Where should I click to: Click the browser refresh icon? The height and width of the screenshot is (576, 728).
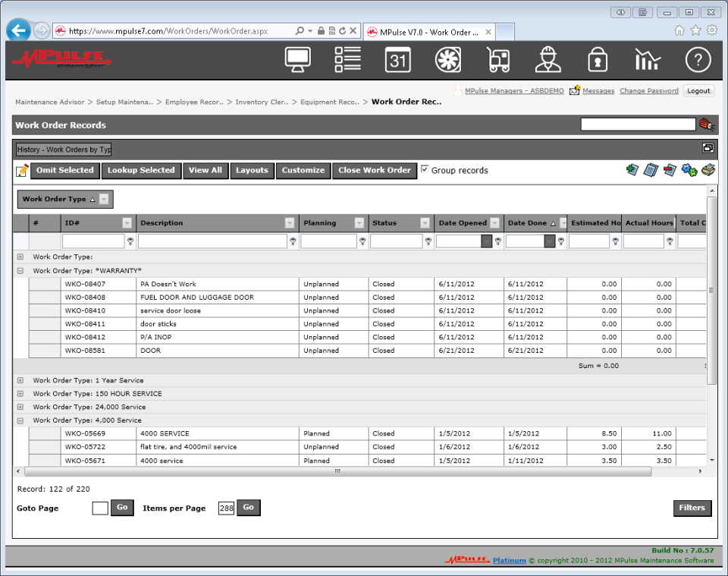pyautogui.click(x=342, y=30)
